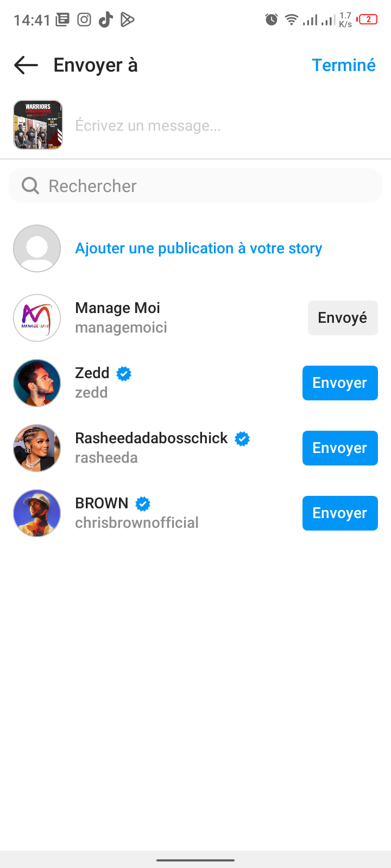Send the post to Zedd
Viewport: 391px width, 868px height.
coord(339,383)
